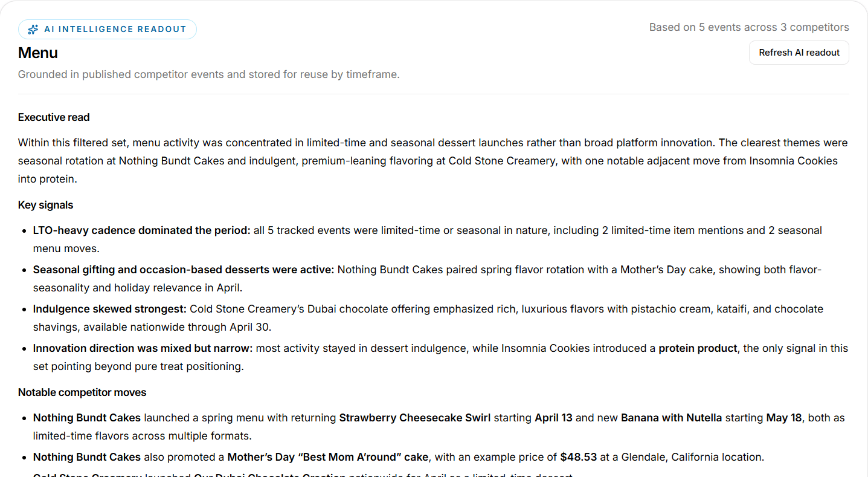868x477 pixels.
Task: Click the 'Grounded in published competitor events' subtitle
Action: click(209, 74)
